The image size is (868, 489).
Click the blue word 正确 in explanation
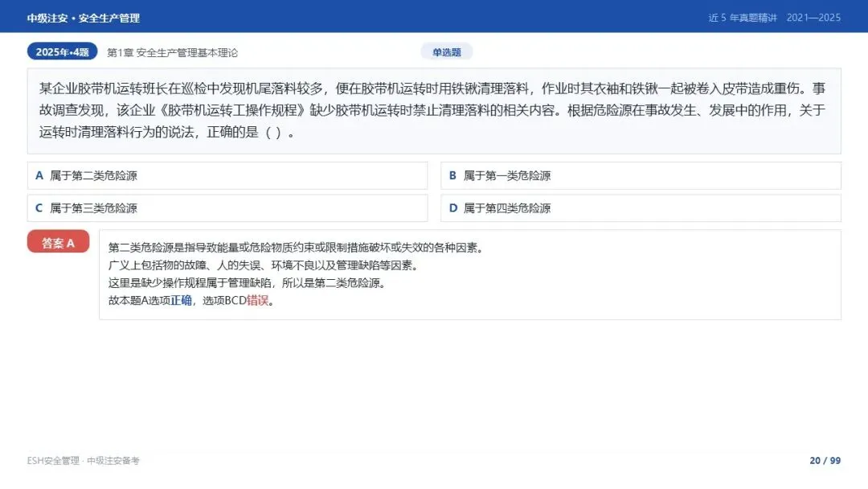point(181,301)
